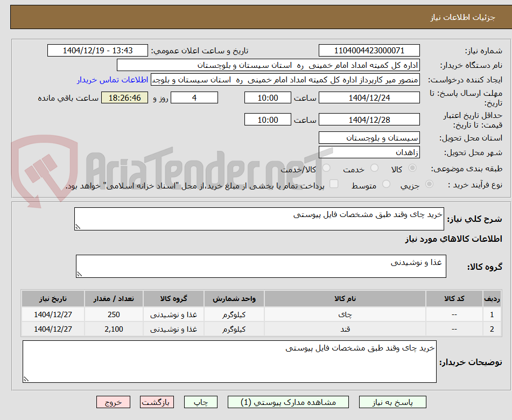The image size is (512, 420).
Task: Click the price validity time 10:00 field
Action: [x=268, y=120]
